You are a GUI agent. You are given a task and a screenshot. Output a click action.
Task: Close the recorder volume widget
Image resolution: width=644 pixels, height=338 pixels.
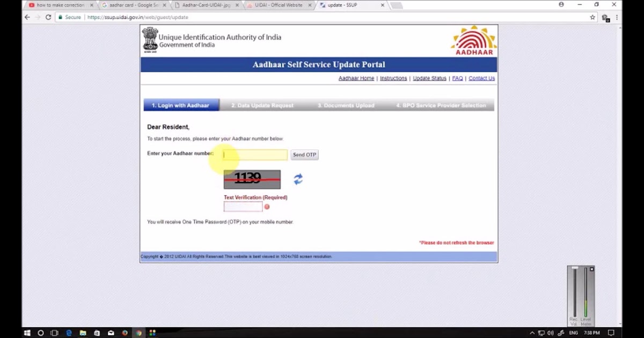point(592,269)
